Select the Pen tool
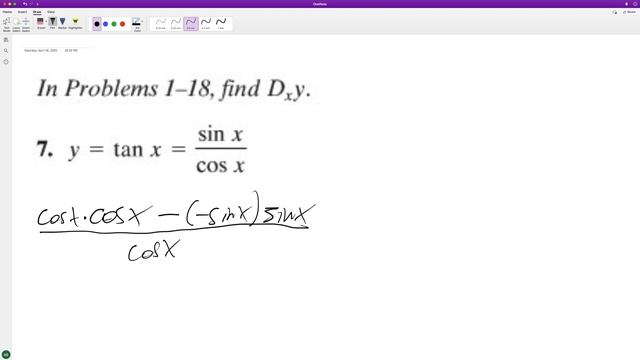640x360 pixels. pyautogui.click(x=53, y=23)
